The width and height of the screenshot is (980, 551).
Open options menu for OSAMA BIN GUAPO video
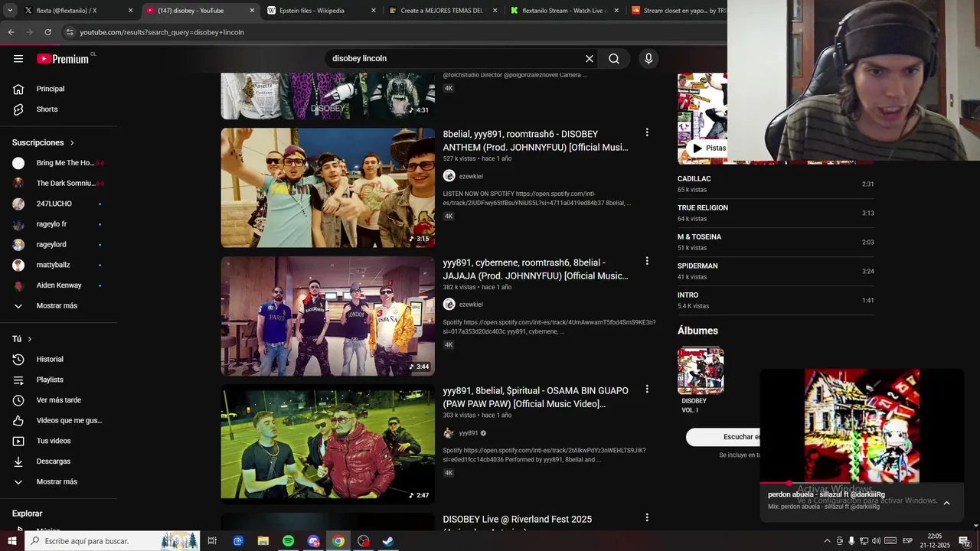click(647, 389)
